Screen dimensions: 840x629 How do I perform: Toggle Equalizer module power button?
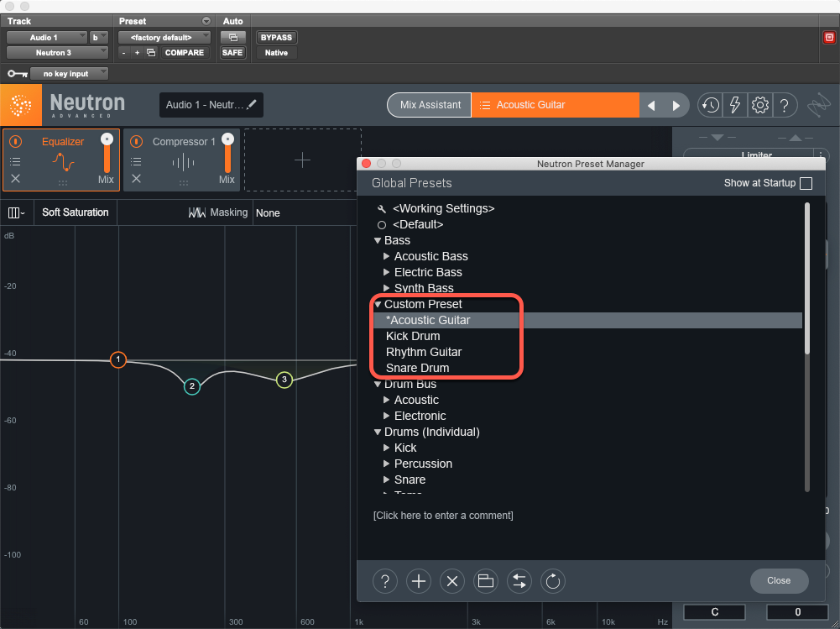(x=16, y=142)
